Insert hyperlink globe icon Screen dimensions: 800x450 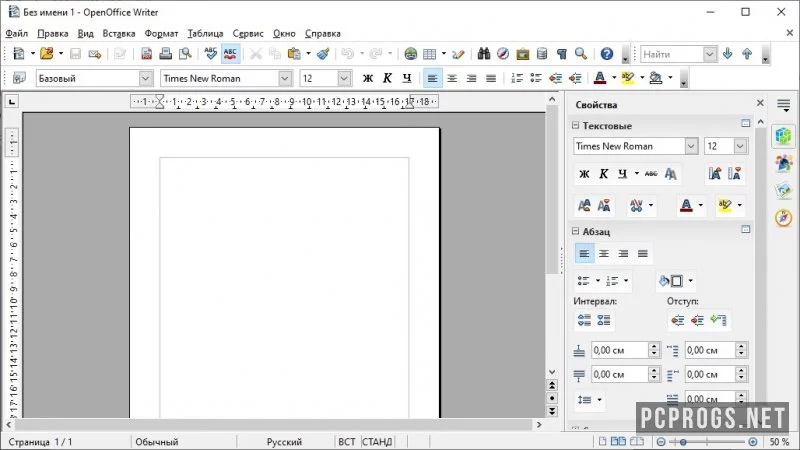[410, 54]
